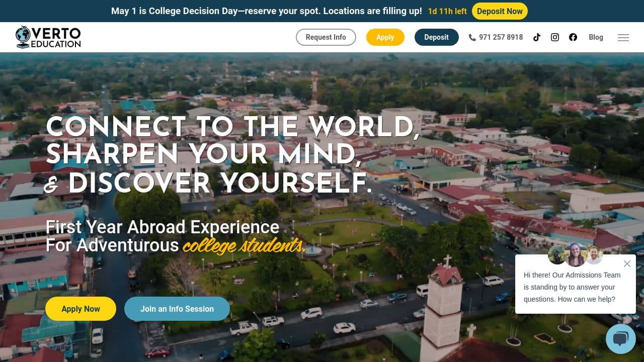Open the Instagram icon in the navigation bar
This screenshot has height=362, width=644.
point(555,37)
